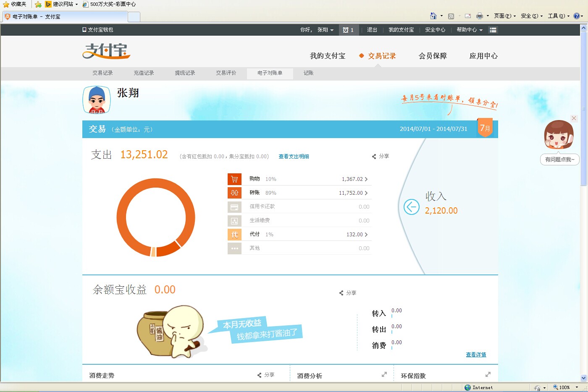Viewport: 588px width, 392px height.
Task: Click 我的支付宝 in the dark top bar
Action: click(x=401, y=30)
